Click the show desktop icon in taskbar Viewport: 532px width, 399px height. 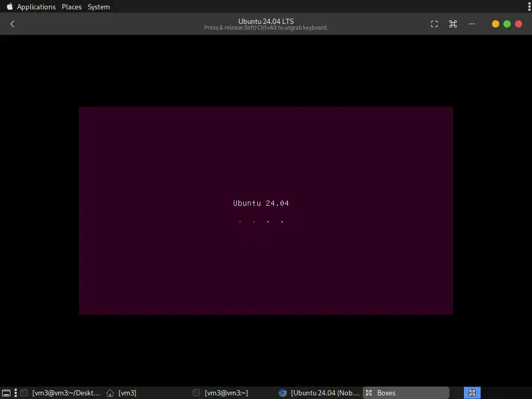click(x=6, y=393)
